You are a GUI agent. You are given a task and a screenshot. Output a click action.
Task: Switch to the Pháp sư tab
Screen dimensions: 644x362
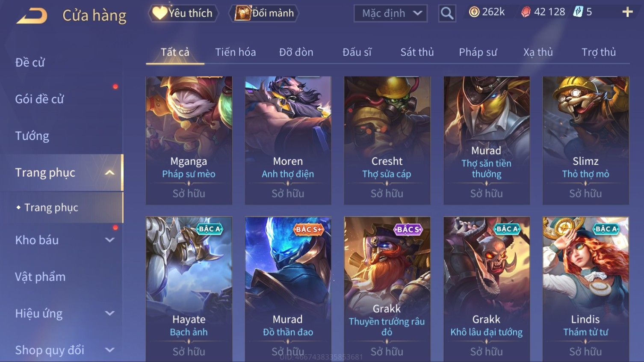[478, 52]
